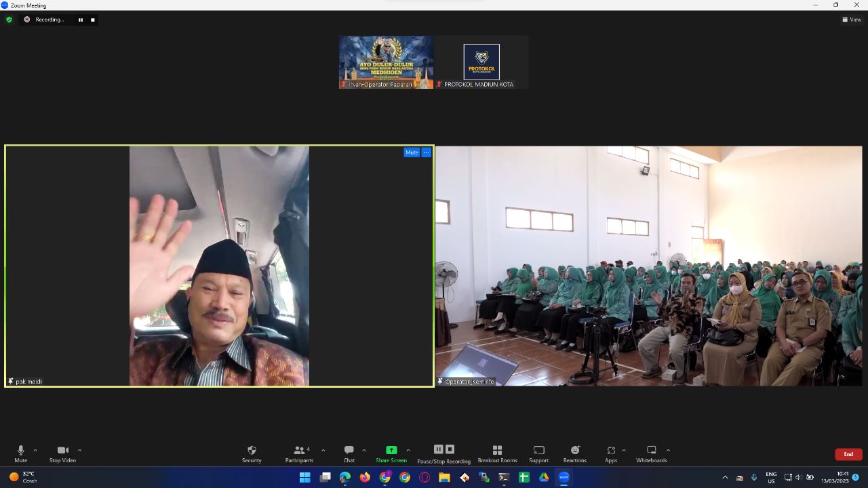Expand video options arrow beside Stop Video
Screen dimensions: 868x488
[x=79, y=450]
